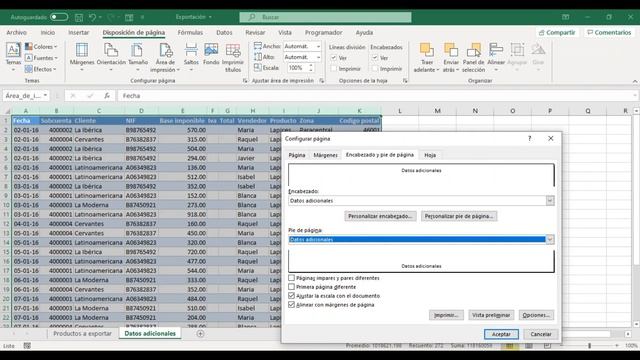The width and height of the screenshot is (640, 360).
Task: Click the Cancelar button
Action: [x=540, y=334]
